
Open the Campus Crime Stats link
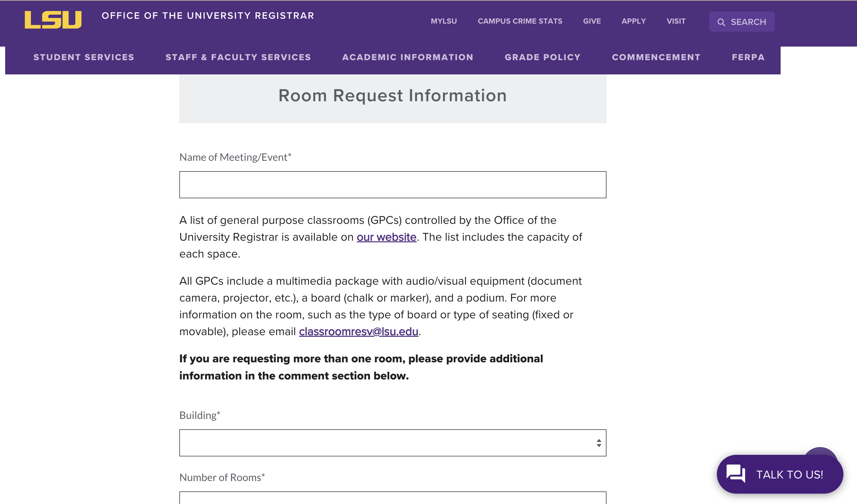coord(520,21)
